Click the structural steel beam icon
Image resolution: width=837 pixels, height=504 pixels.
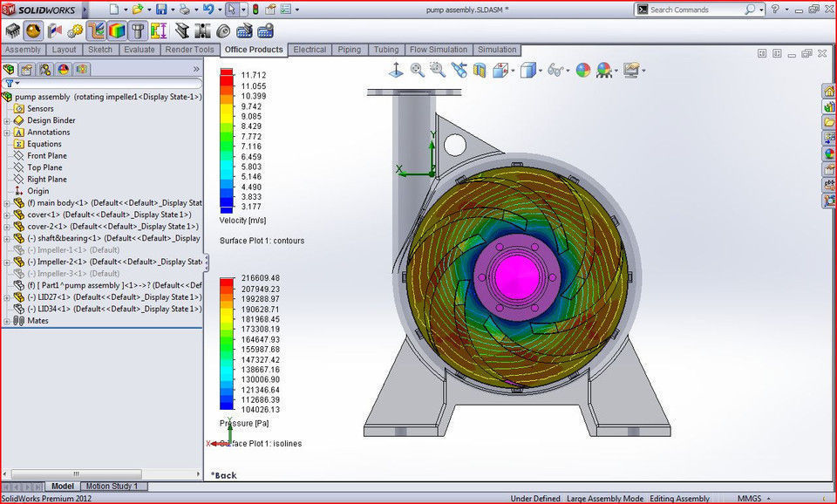coord(181,31)
